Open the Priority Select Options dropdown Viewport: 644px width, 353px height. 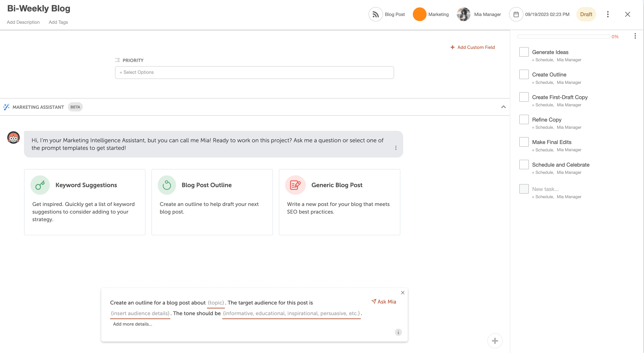[x=254, y=72]
